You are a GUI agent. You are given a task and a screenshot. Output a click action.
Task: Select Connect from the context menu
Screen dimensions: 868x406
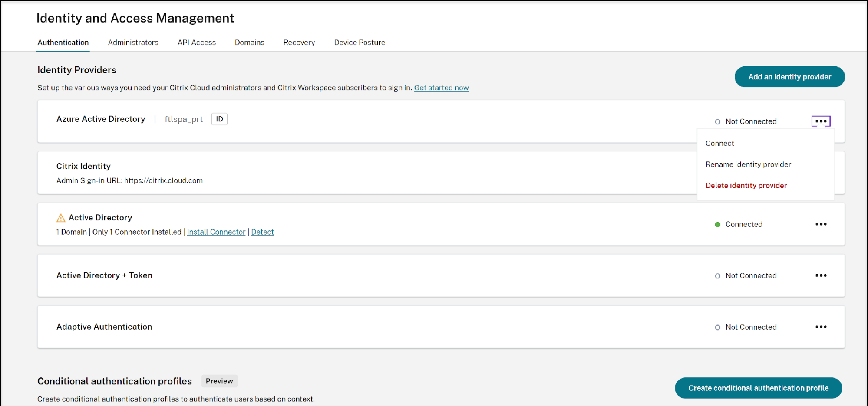(x=719, y=144)
